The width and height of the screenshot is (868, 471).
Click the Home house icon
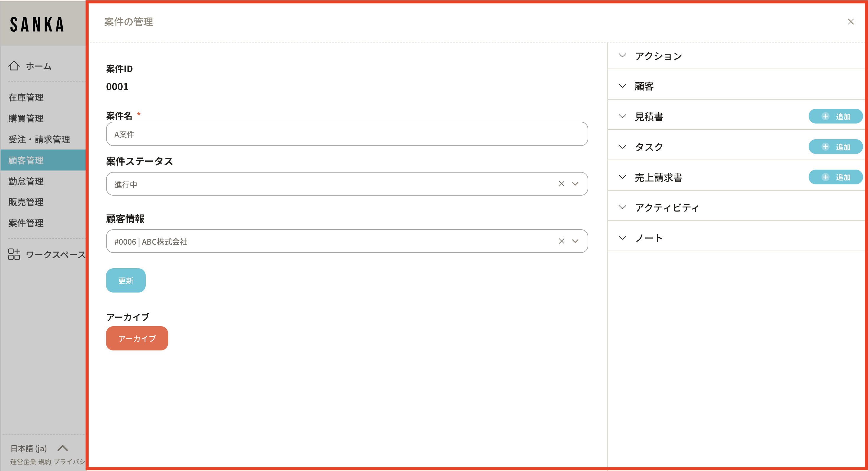point(14,66)
